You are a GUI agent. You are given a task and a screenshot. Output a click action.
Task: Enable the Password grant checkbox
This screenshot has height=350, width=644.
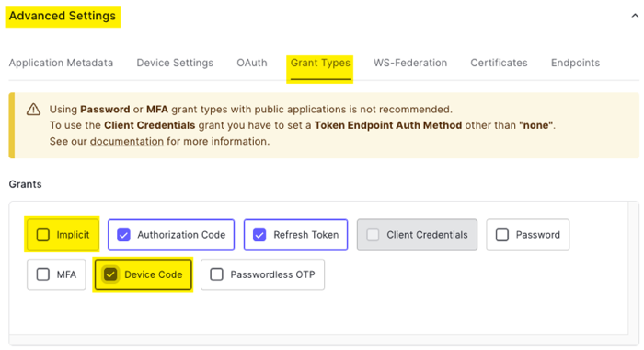point(502,235)
